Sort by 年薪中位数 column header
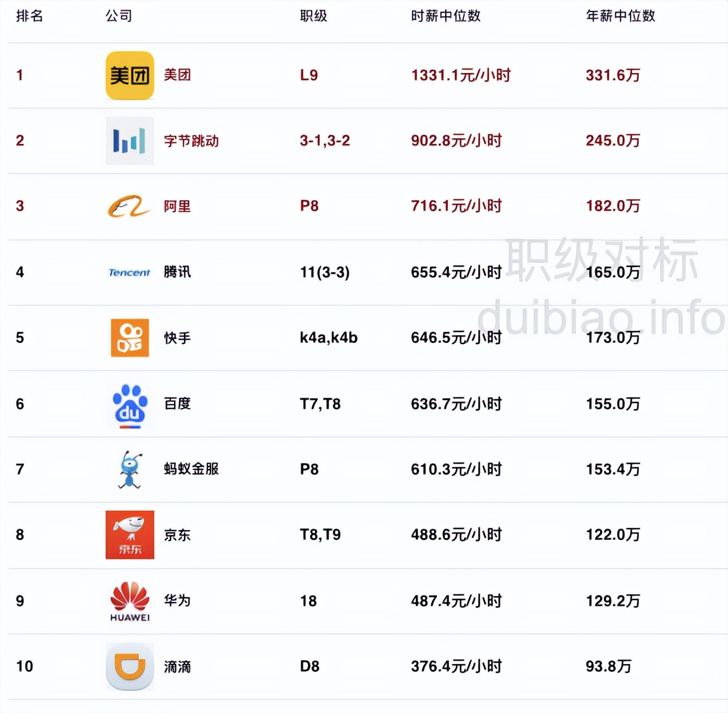The width and height of the screenshot is (728, 713). tap(620, 16)
